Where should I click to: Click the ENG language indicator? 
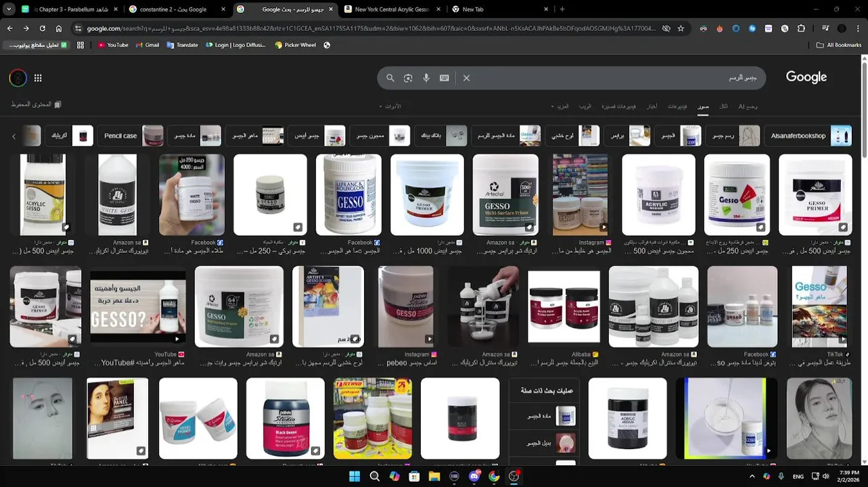click(x=798, y=476)
